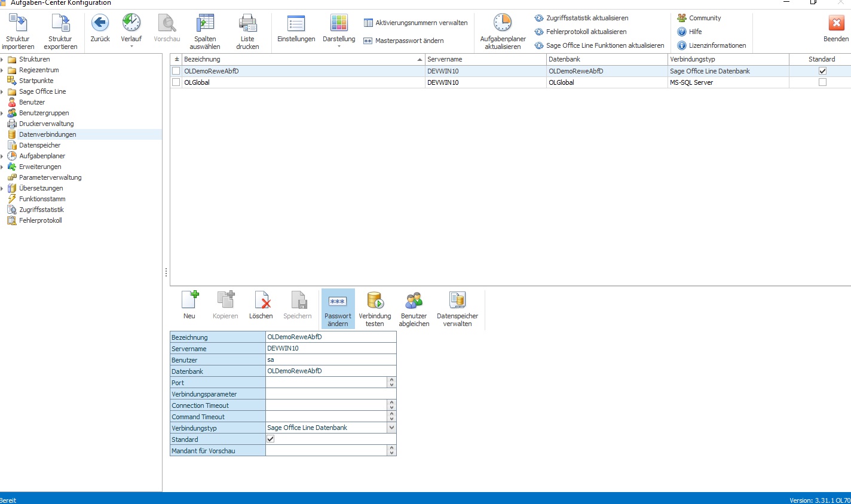Delete connection with Löschen
The width and height of the screenshot is (851, 504).
click(x=261, y=305)
